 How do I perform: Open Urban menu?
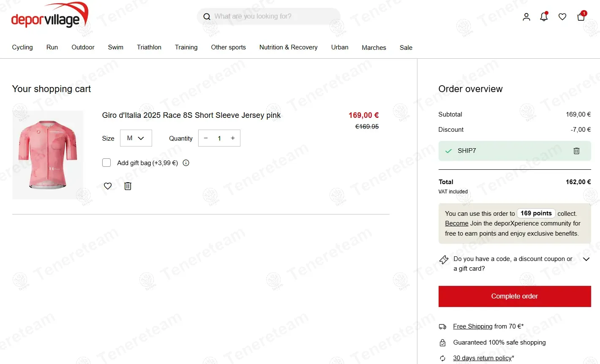coord(340,47)
